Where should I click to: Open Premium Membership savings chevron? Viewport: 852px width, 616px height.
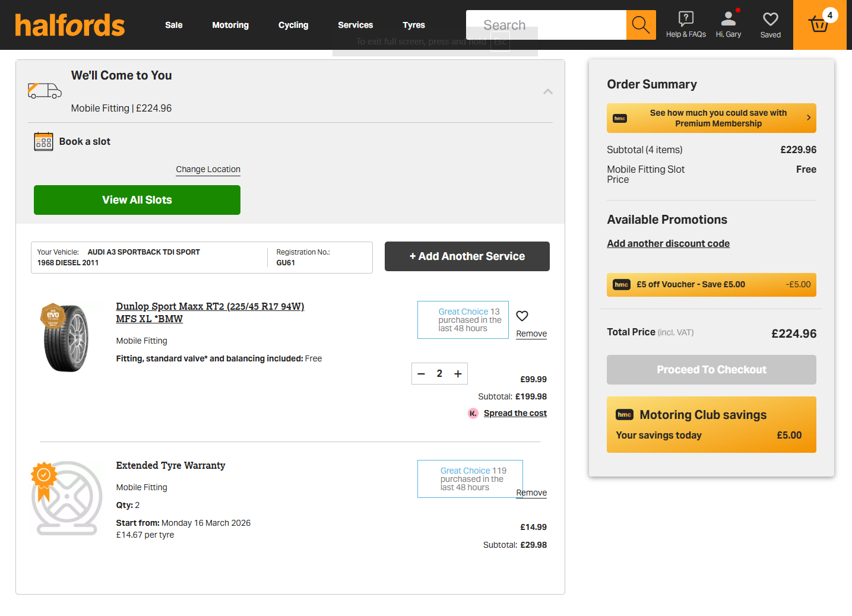(x=809, y=118)
